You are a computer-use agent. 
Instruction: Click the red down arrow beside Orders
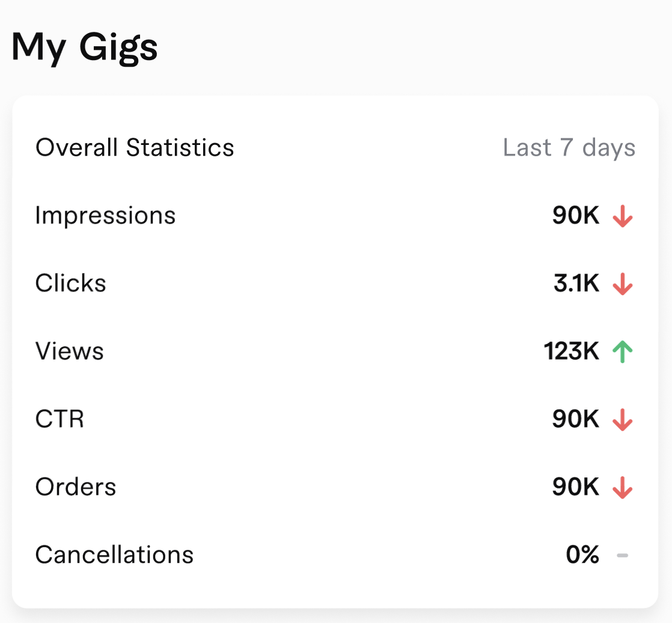coord(622,488)
